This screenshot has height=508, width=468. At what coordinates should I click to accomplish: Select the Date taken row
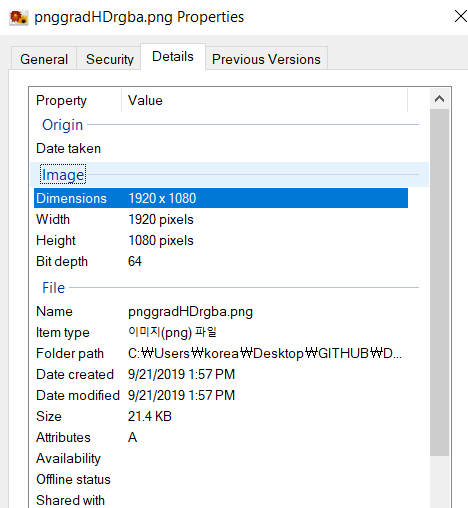click(x=221, y=149)
